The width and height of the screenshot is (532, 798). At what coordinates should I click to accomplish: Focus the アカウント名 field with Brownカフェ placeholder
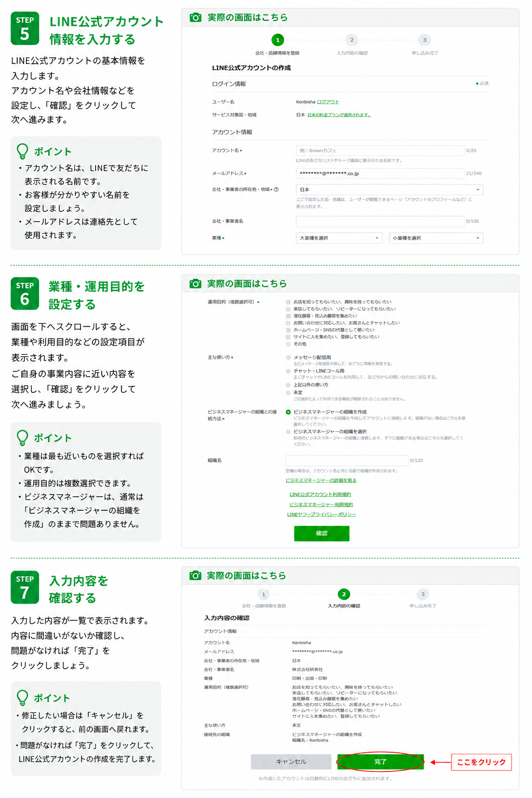(x=380, y=151)
